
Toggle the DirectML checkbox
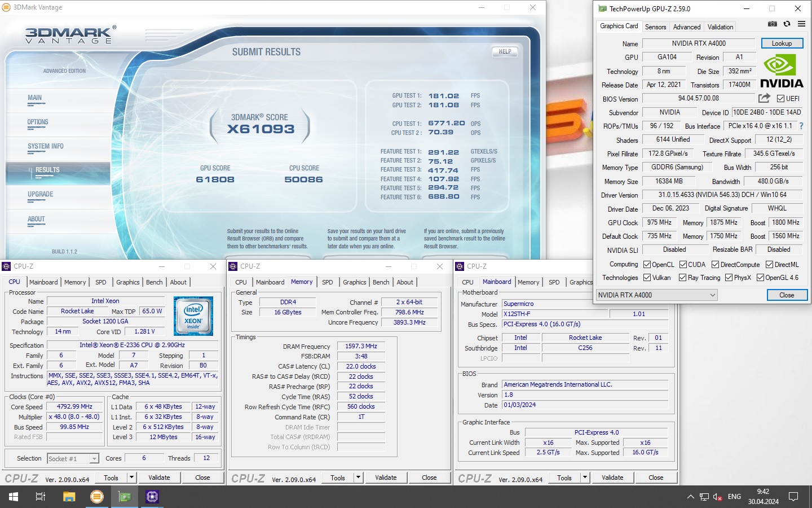point(769,265)
